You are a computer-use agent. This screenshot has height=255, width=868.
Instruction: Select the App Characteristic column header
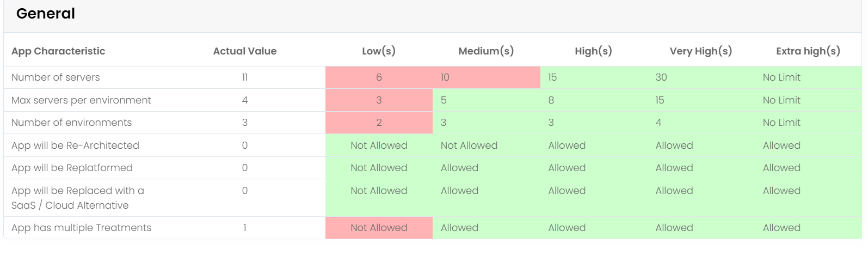(x=58, y=51)
